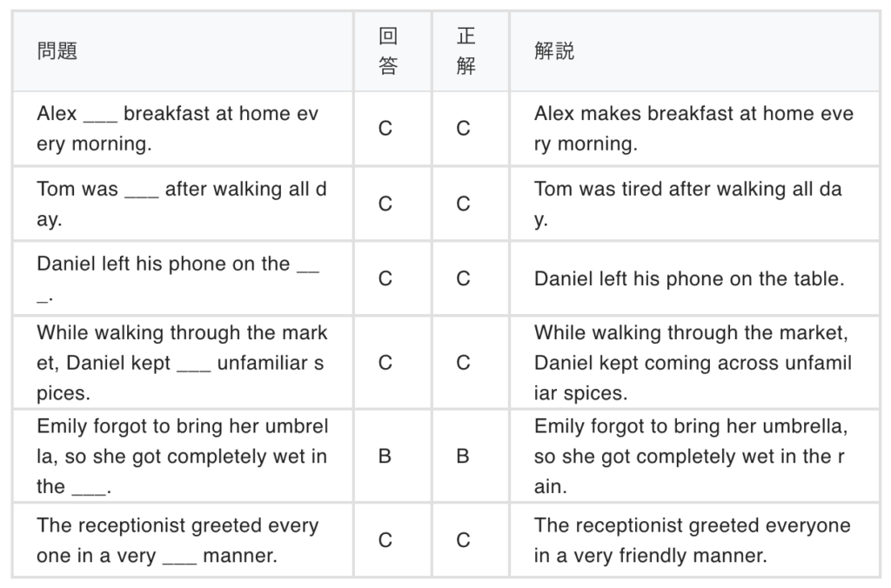The image size is (891, 588).
Task: Select the 回答 value C in Alex row
Action: tap(385, 129)
